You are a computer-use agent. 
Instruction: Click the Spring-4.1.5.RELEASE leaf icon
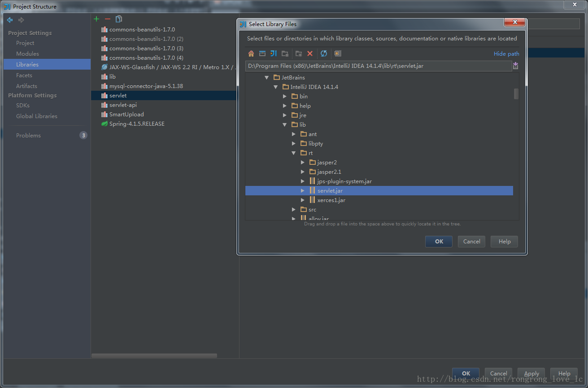coord(104,124)
